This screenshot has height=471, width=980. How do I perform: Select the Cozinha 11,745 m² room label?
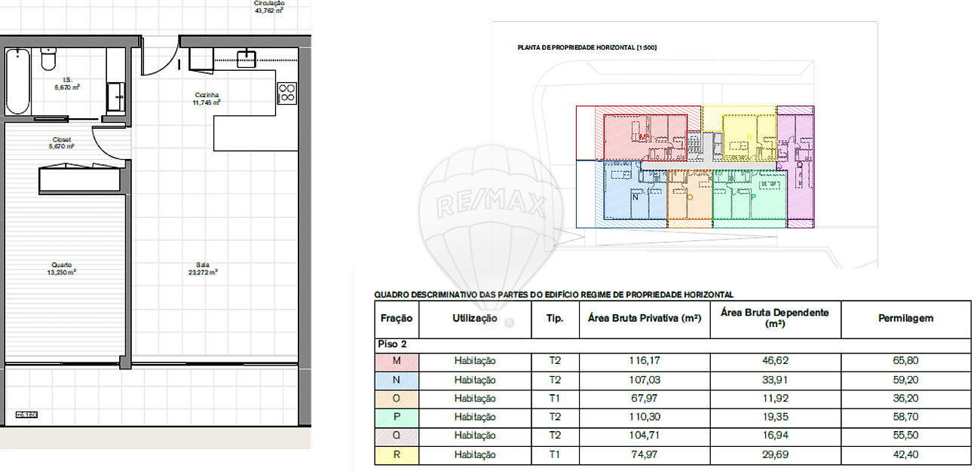(207, 98)
